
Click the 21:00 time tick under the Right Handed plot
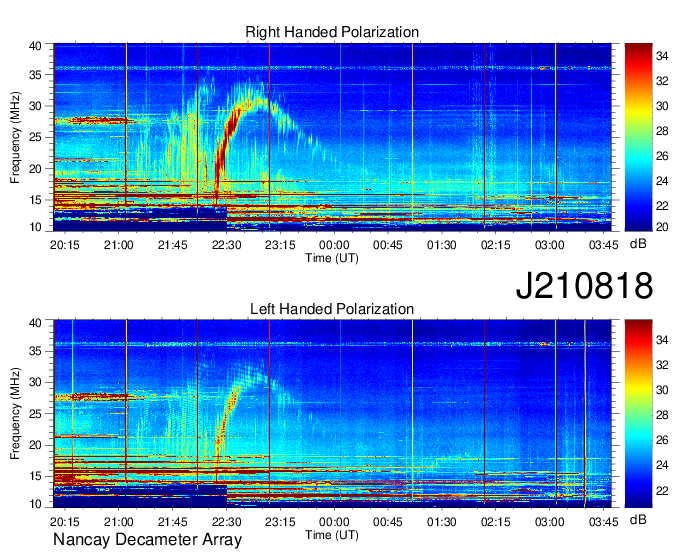pos(118,245)
